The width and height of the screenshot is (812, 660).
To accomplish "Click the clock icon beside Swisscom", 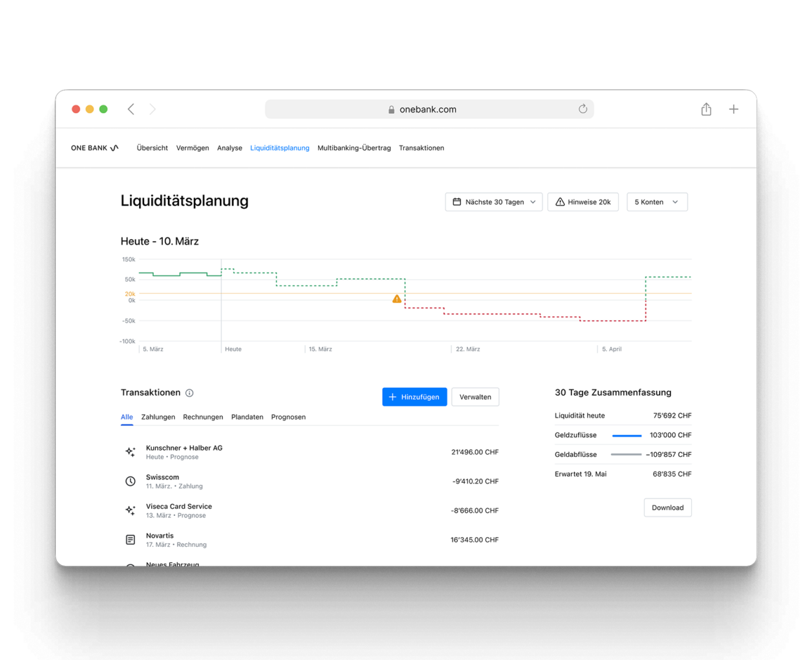I will 131,481.
